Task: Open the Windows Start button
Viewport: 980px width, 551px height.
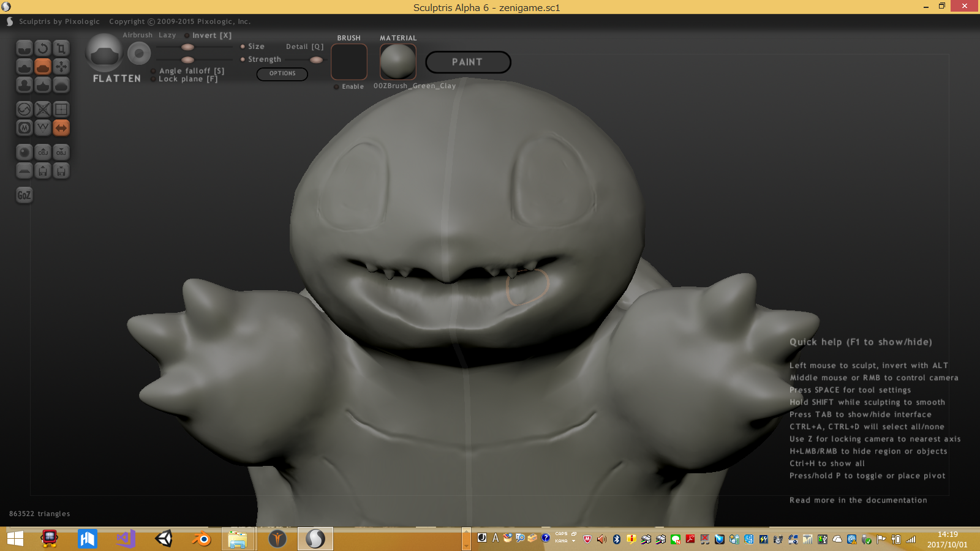Action: (15, 539)
